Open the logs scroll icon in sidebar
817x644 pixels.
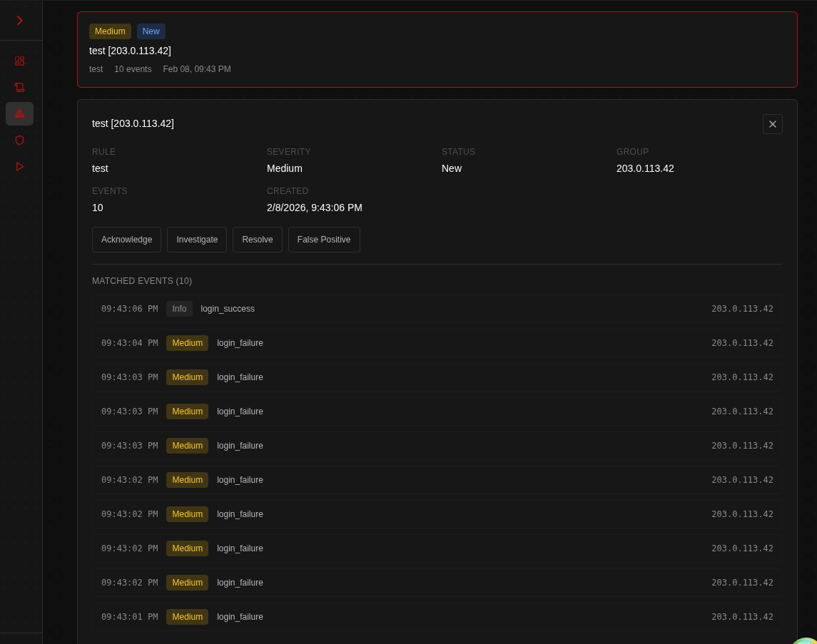pyautogui.click(x=20, y=88)
